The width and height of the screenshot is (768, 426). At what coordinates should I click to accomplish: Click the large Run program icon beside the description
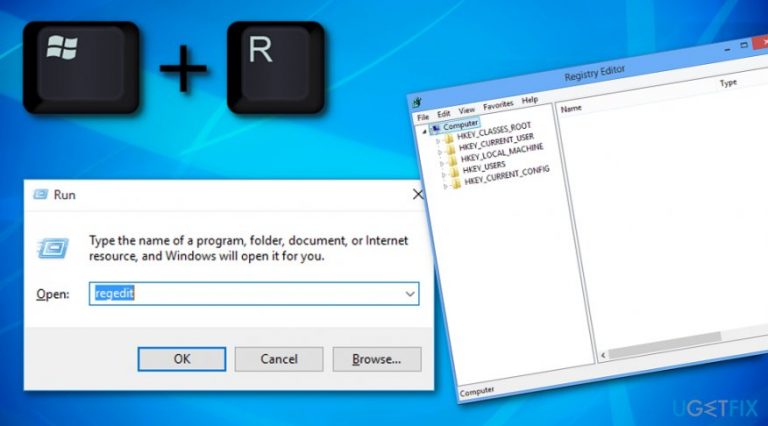(53, 248)
